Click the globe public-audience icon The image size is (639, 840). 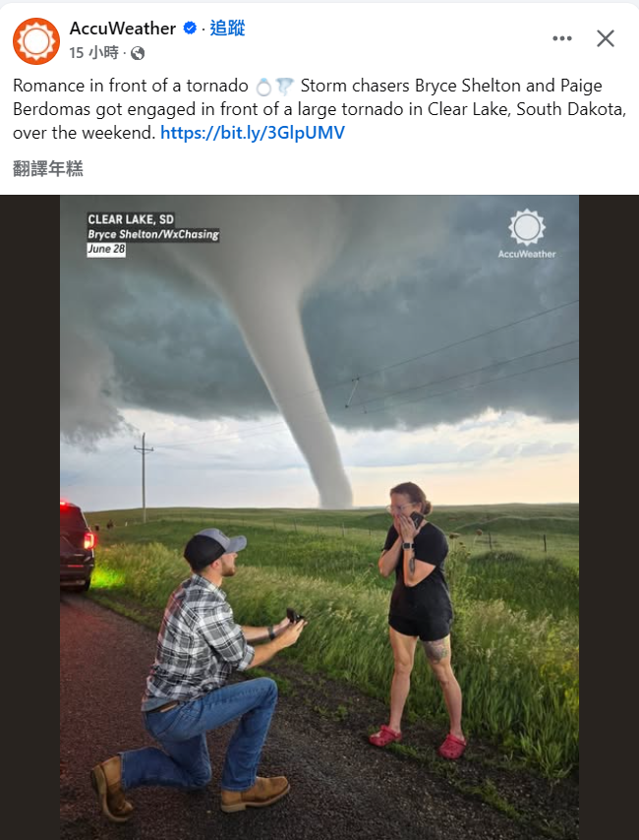click(x=138, y=53)
